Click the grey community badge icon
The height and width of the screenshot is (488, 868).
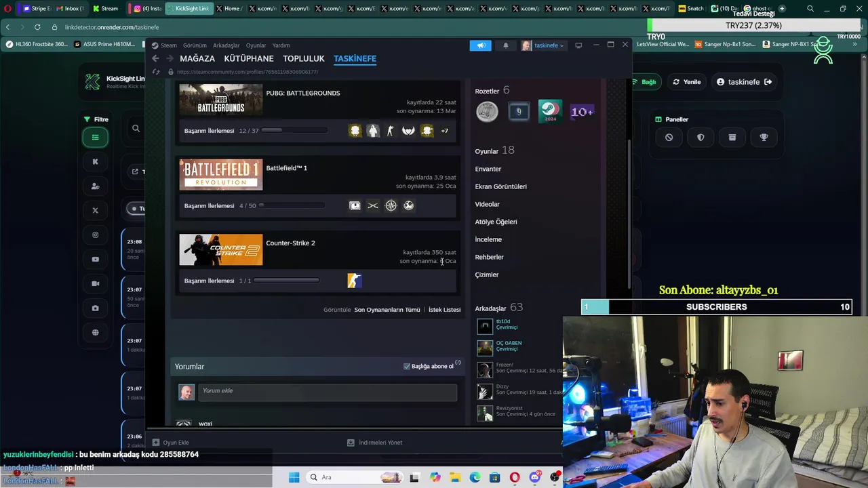tap(487, 111)
